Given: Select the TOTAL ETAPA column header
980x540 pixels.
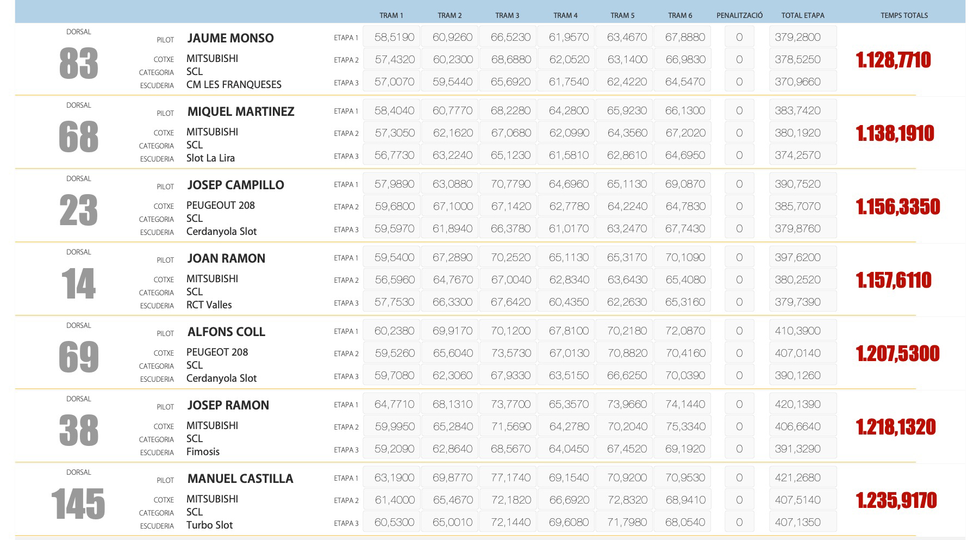Looking at the screenshot, I should (802, 15).
